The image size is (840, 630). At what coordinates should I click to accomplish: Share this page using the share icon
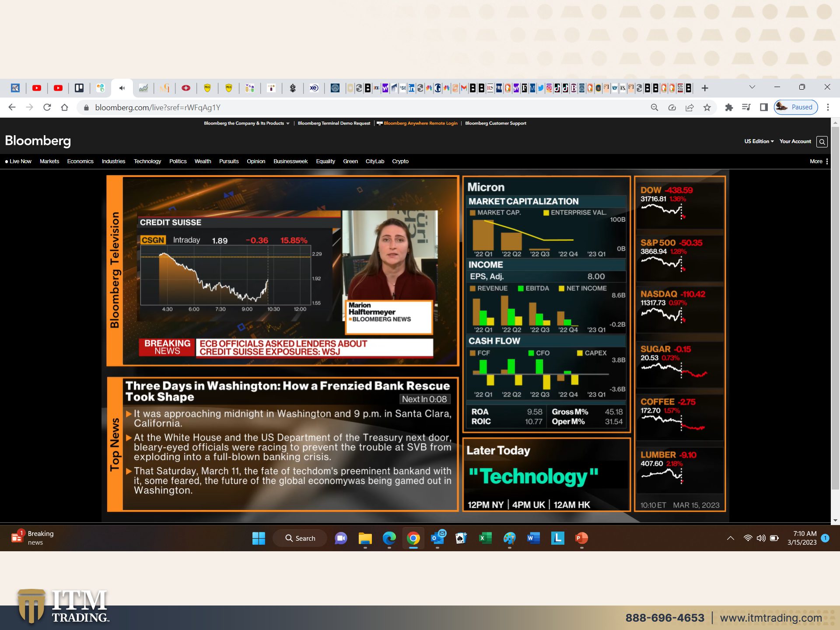pos(689,107)
